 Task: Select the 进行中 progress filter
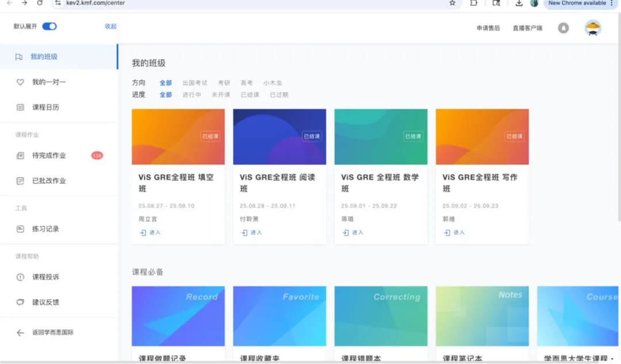pyautogui.click(x=191, y=95)
